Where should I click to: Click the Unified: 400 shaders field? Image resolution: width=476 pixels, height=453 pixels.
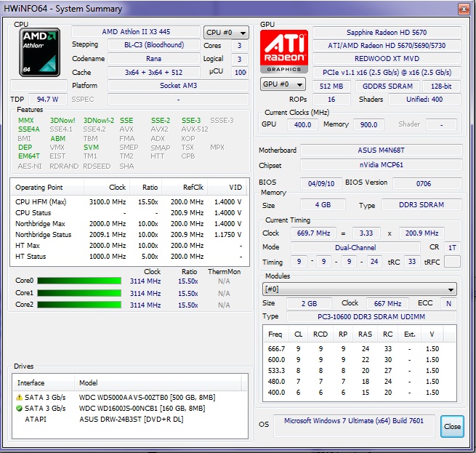[x=424, y=100]
